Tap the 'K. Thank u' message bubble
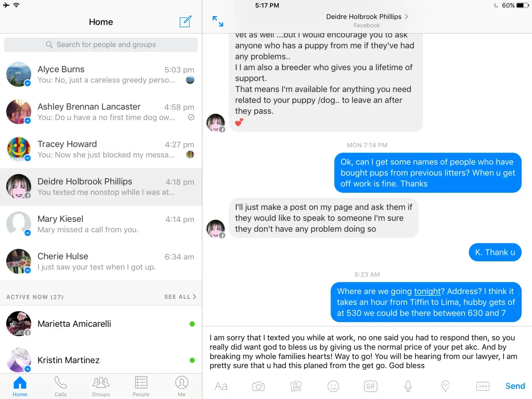The image size is (532, 399). point(495,252)
